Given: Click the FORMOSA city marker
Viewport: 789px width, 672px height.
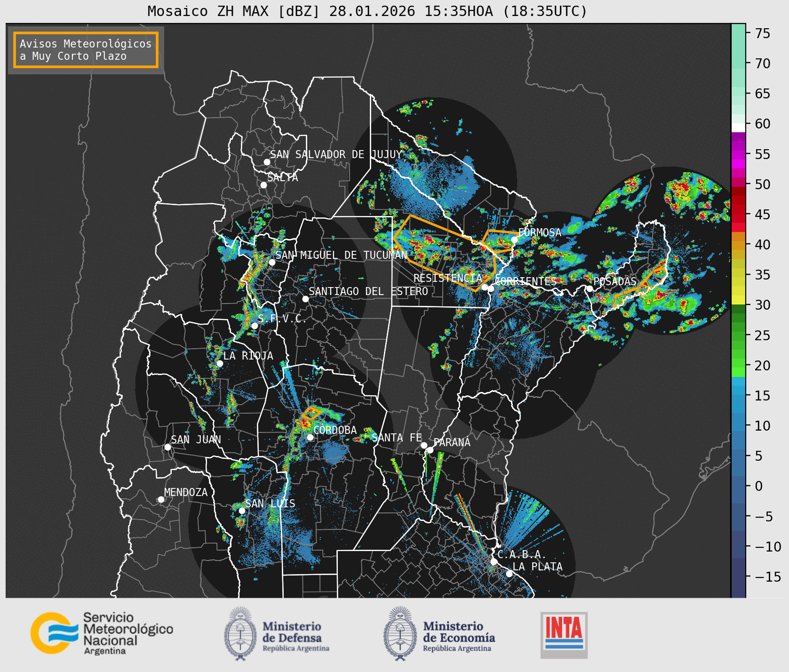Looking at the screenshot, I should (x=514, y=240).
